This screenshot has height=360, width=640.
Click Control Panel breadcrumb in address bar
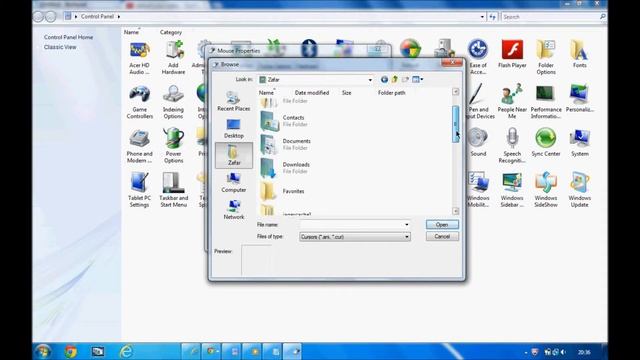point(97,16)
